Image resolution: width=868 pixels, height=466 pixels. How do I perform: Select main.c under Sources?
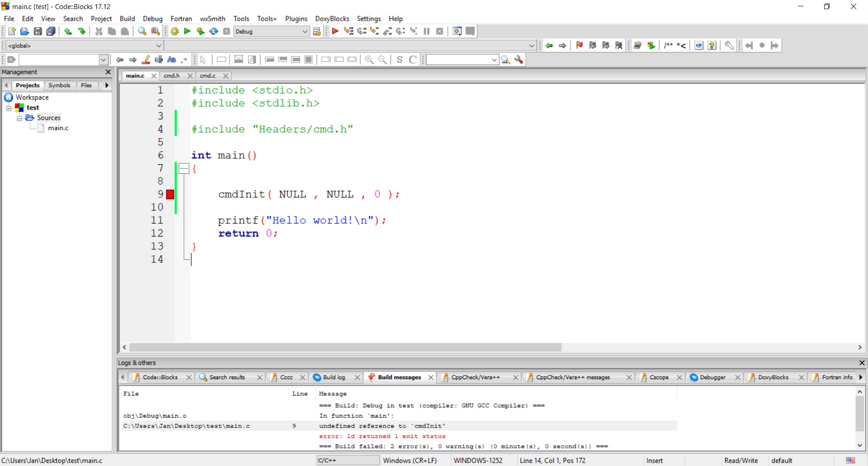click(58, 128)
